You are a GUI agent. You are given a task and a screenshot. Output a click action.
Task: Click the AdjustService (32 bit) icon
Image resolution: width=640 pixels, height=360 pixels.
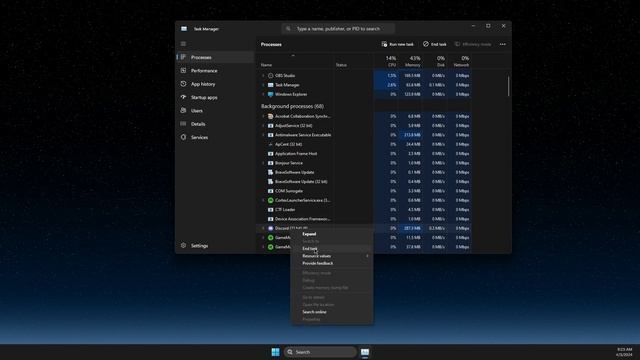pyautogui.click(x=270, y=126)
